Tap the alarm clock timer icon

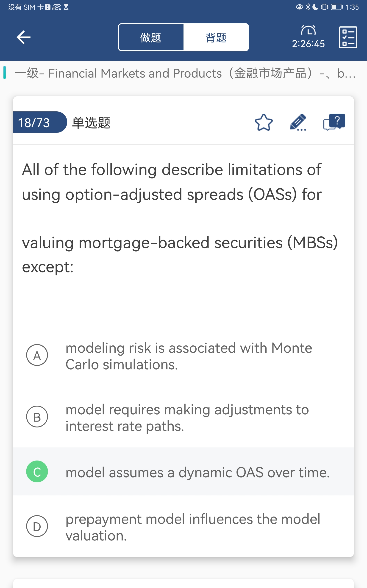(x=308, y=30)
